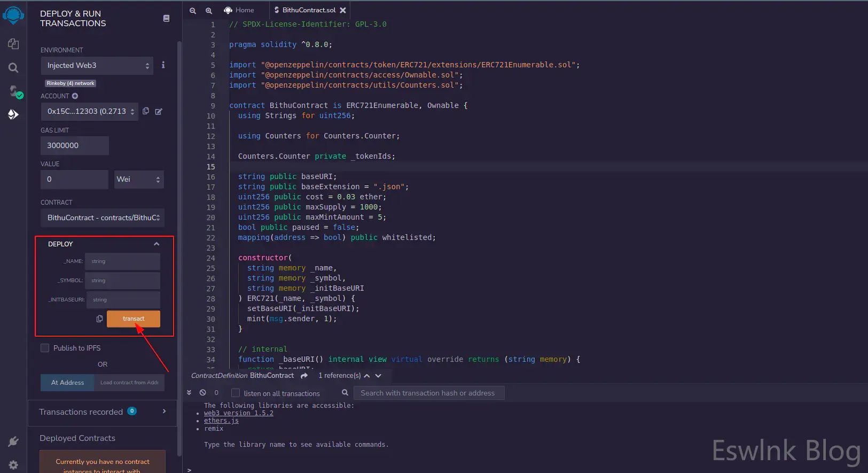Open the Search in files sidebar icon

coord(13,68)
